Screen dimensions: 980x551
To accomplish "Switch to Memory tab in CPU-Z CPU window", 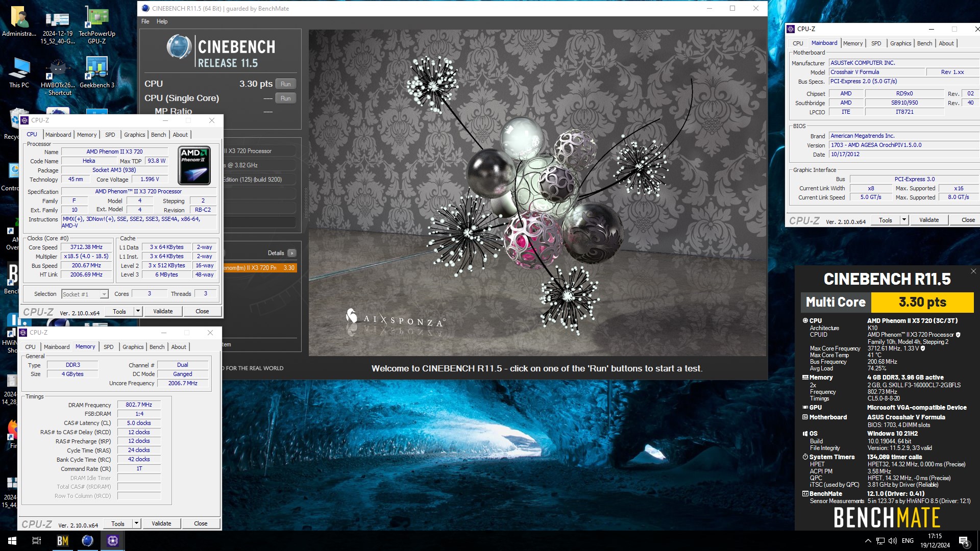I will (87, 135).
